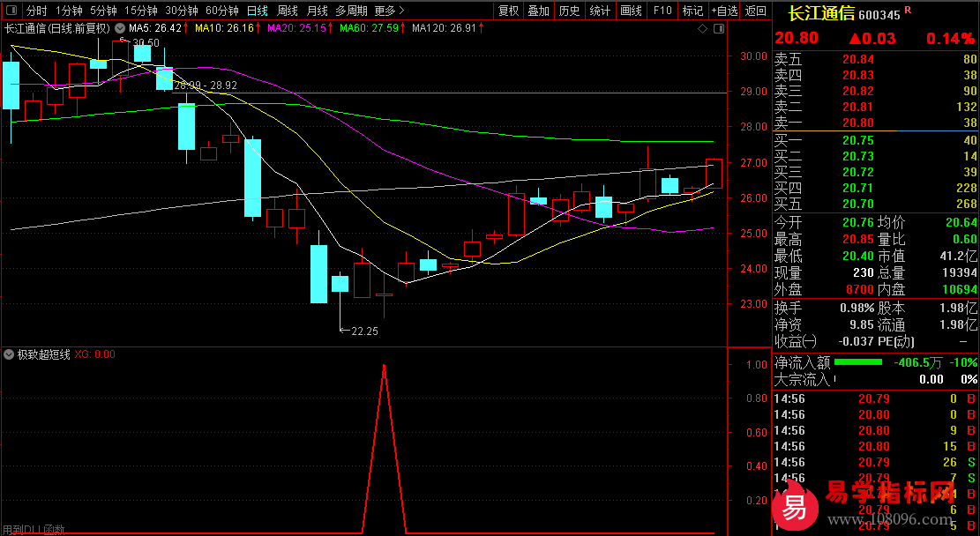Viewport: 980px width, 536px height.
Task: Click the current price 20.80 header
Action: pos(797,38)
